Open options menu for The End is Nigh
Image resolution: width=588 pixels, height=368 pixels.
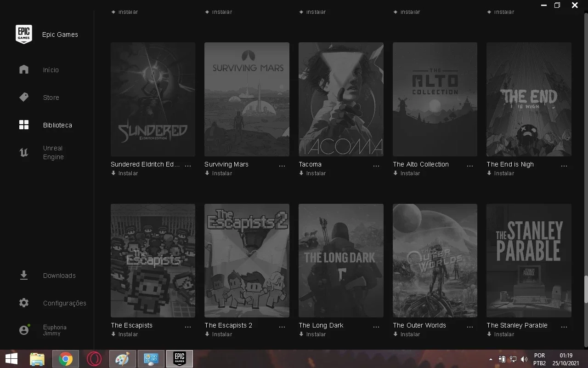coord(564,166)
